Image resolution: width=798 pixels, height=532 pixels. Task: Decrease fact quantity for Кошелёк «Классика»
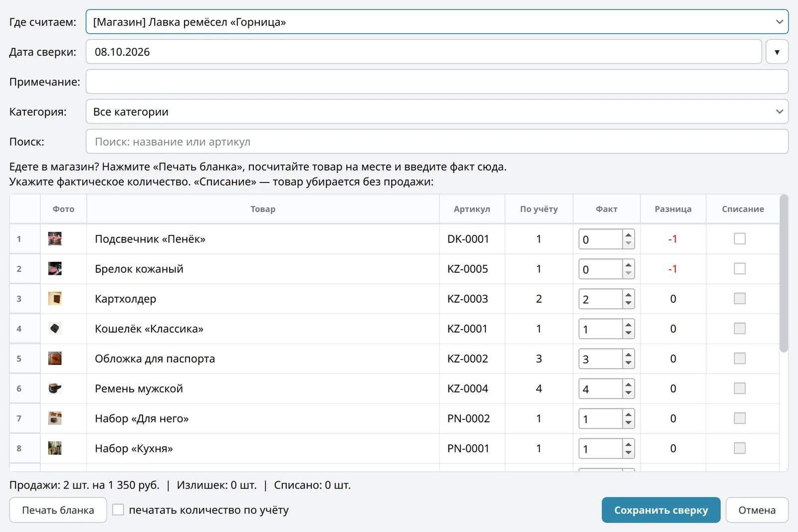[628, 333]
